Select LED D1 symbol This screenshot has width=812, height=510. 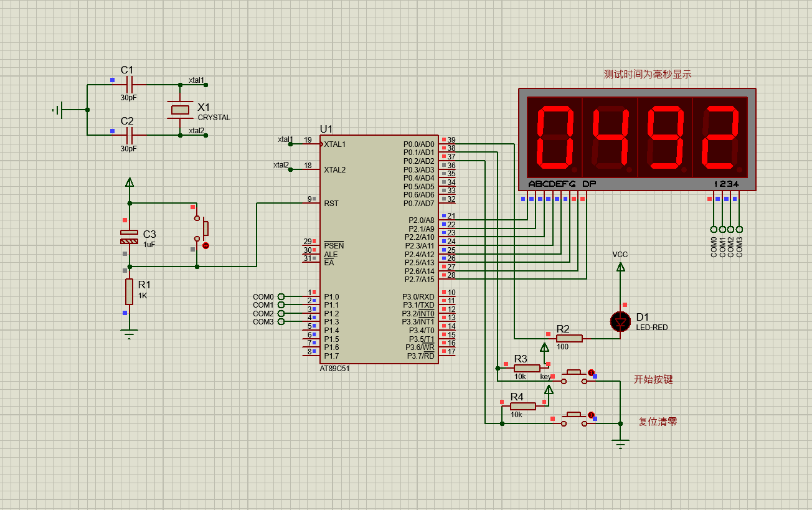(x=620, y=321)
